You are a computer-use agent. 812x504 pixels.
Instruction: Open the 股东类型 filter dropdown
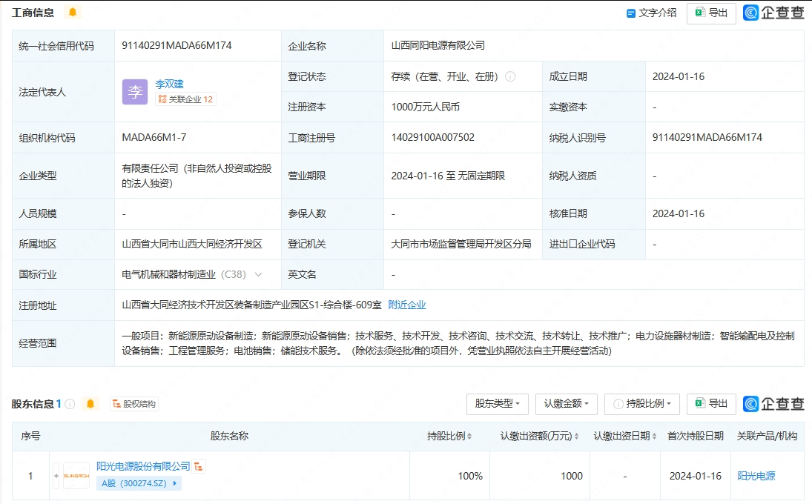point(497,404)
